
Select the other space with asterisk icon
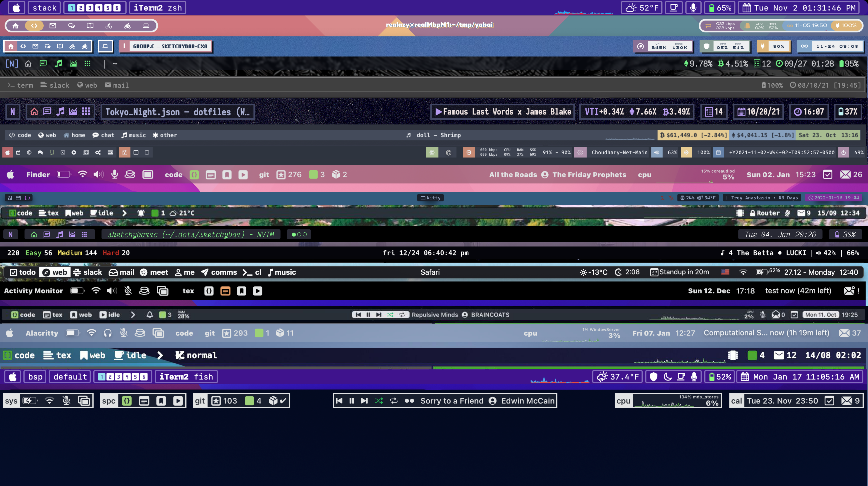click(164, 135)
